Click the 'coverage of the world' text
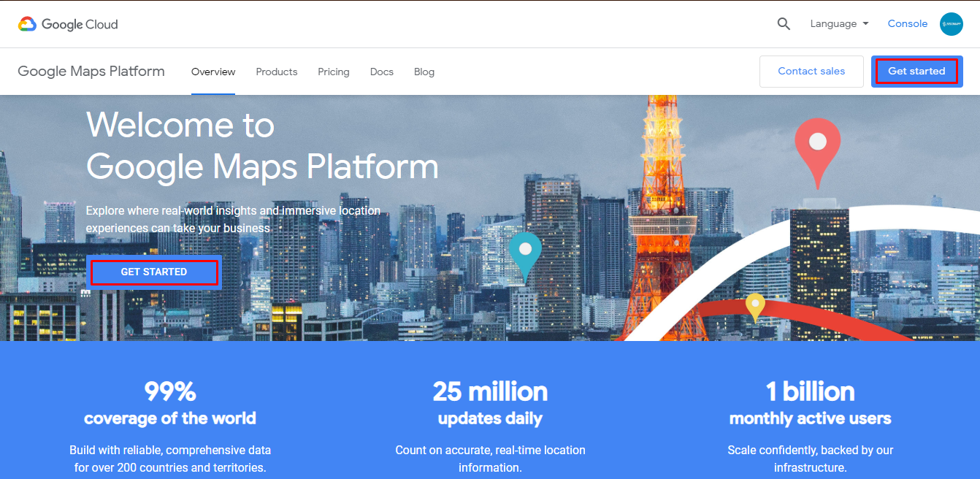Viewport: 980px width, 479px height. point(170,418)
